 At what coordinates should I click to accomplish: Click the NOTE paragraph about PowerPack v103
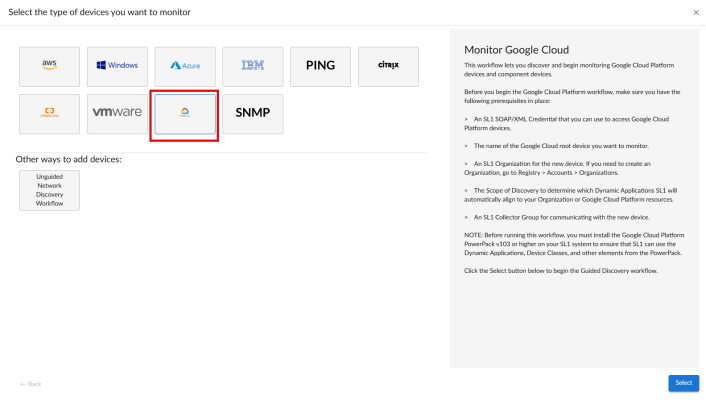coord(574,244)
